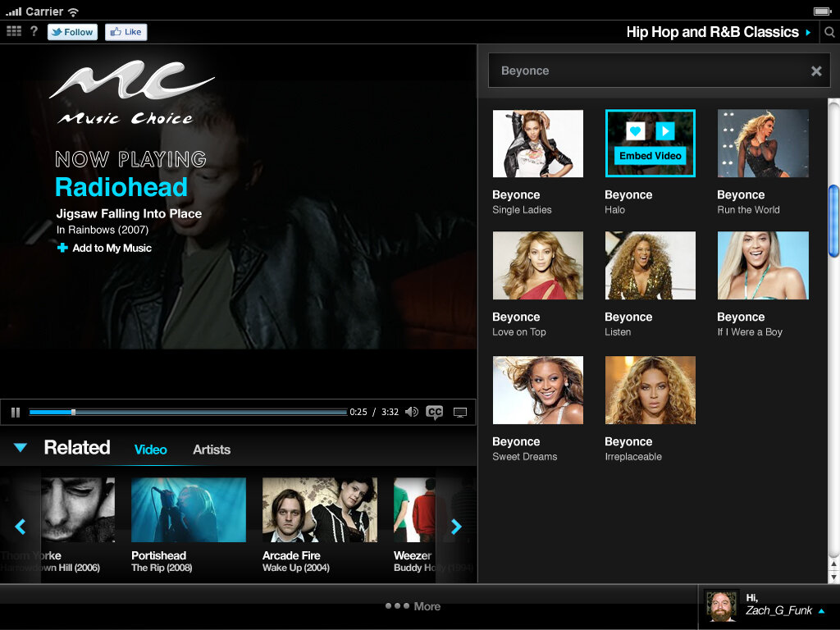Collapse the Related section triangle
Screen dimensions: 840x630
pos(21,447)
